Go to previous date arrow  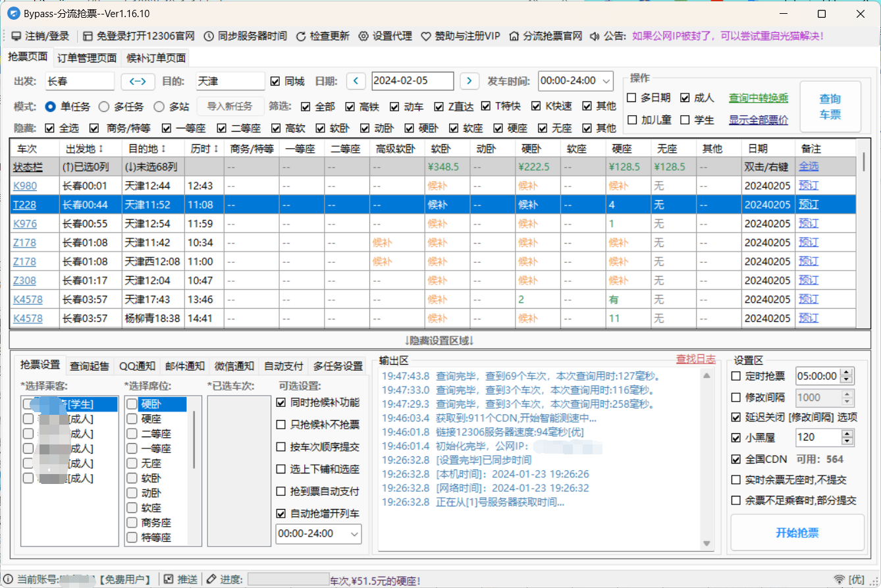(356, 81)
